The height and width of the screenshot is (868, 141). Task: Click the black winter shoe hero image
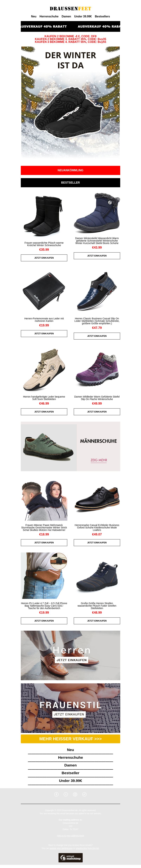pyautogui.click(x=70, y=102)
